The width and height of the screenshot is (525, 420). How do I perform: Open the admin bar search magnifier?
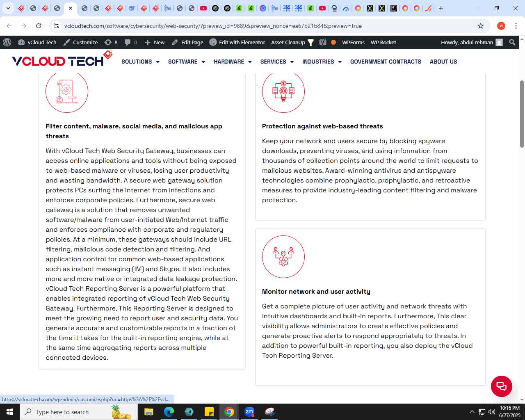click(512, 42)
